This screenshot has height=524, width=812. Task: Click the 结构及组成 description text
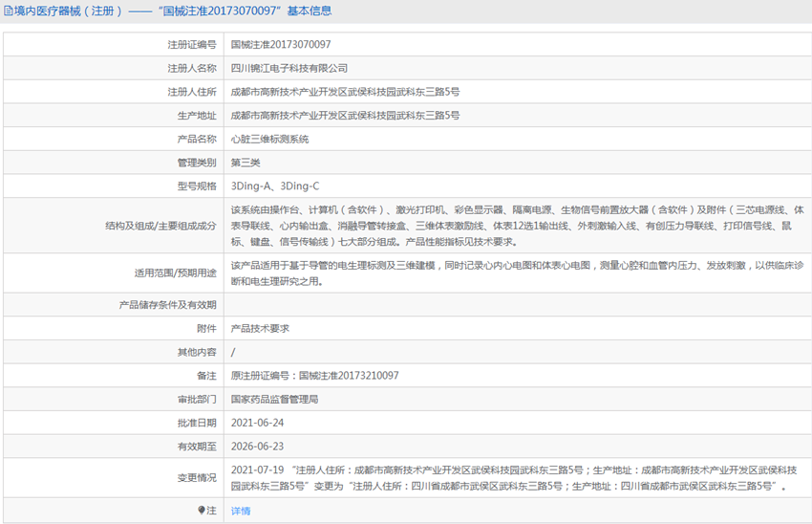(516, 226)
